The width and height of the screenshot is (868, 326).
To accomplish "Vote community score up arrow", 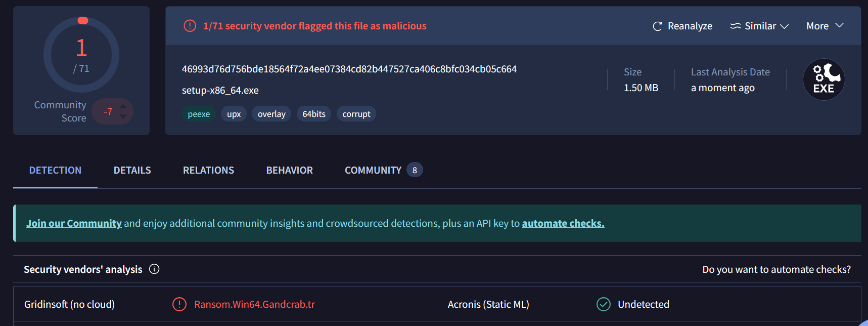I will tap(123, 106).
